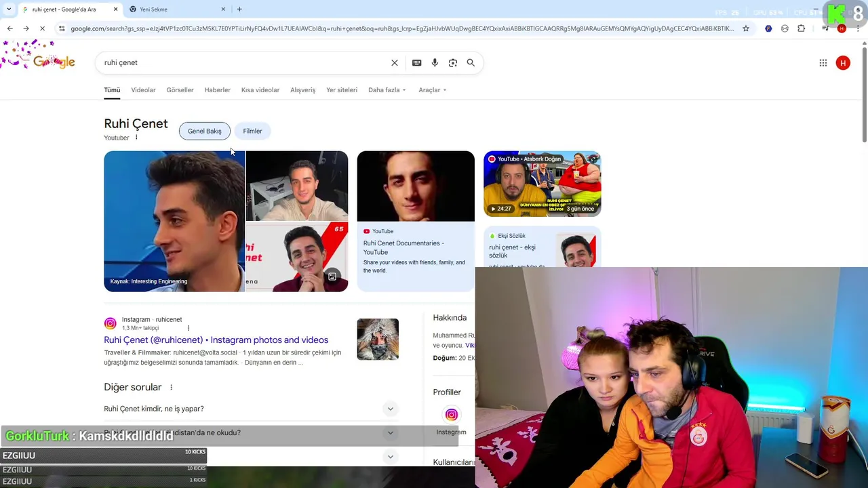Click the Chrome back arrow
This screenshot has width=868, height=488.
tap(9, 28)
